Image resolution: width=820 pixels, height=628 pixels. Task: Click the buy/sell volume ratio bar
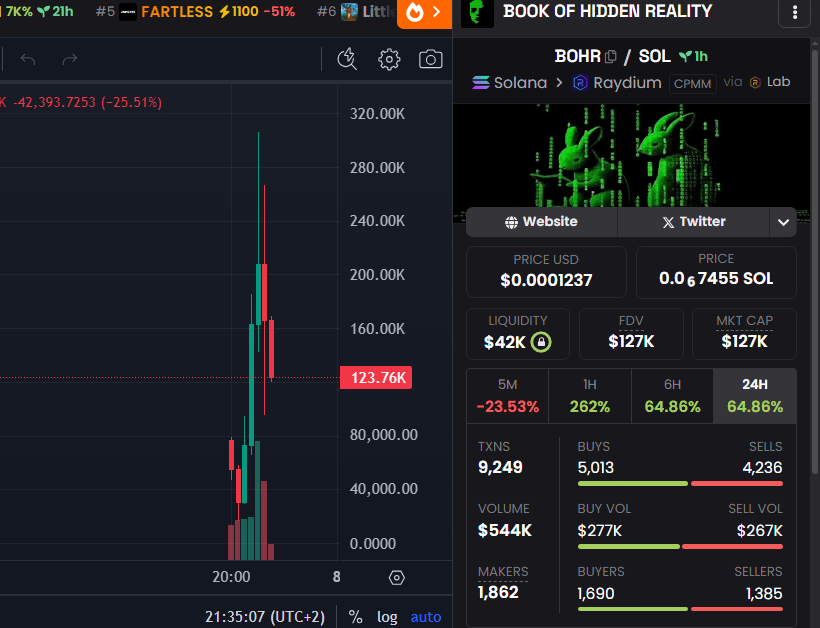(x=680, y=546)
